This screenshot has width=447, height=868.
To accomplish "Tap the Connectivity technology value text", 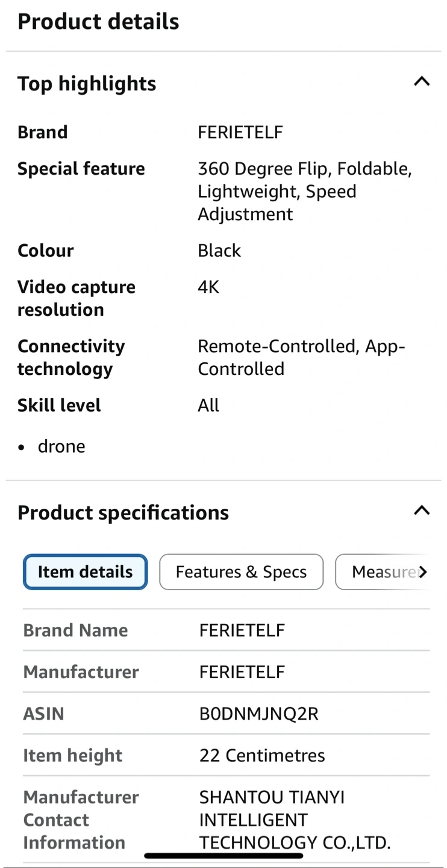I will click(x=301, y=357).
